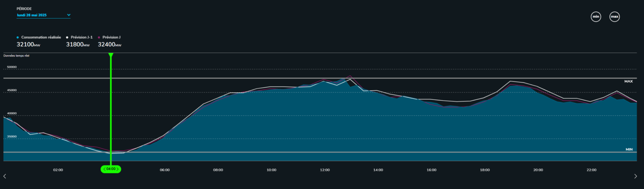644x189 pixels.
Task: Step cursor back using arrow left of 04:00
Action: click(x=104, y=169)
